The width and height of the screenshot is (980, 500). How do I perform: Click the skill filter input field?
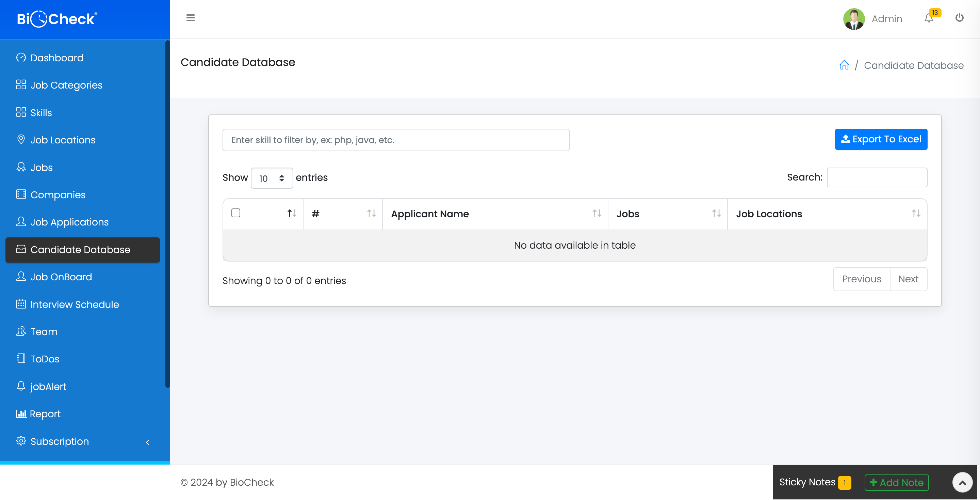click(396, 139)
